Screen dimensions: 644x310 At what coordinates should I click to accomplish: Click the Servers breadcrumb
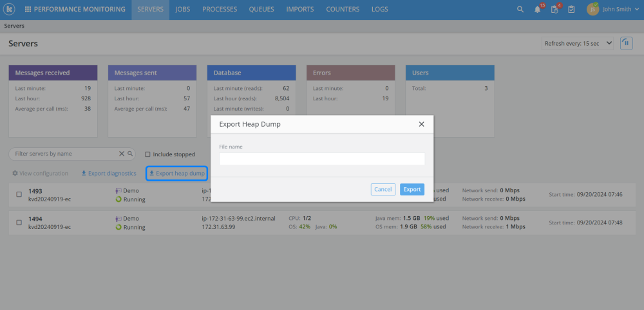coord(14,26)
